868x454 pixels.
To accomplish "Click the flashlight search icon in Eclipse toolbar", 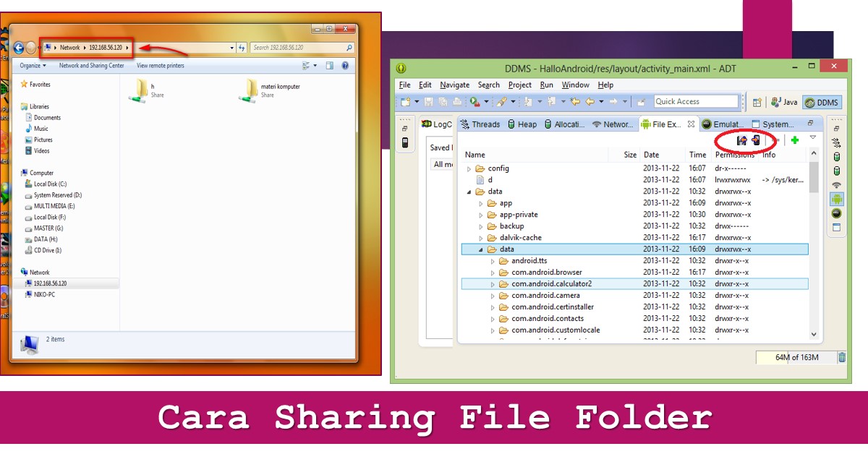I will pyautogui.click(x=502, y=101).
